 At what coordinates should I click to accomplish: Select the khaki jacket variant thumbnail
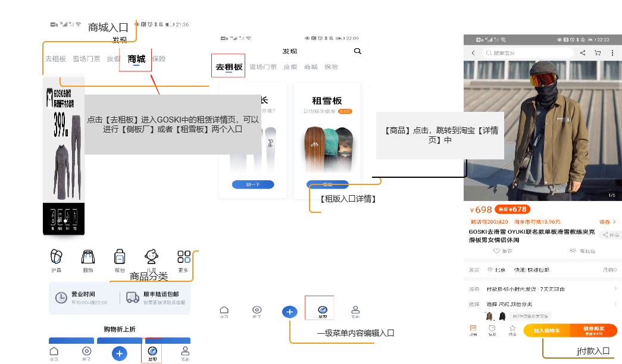tap(489, 316)
